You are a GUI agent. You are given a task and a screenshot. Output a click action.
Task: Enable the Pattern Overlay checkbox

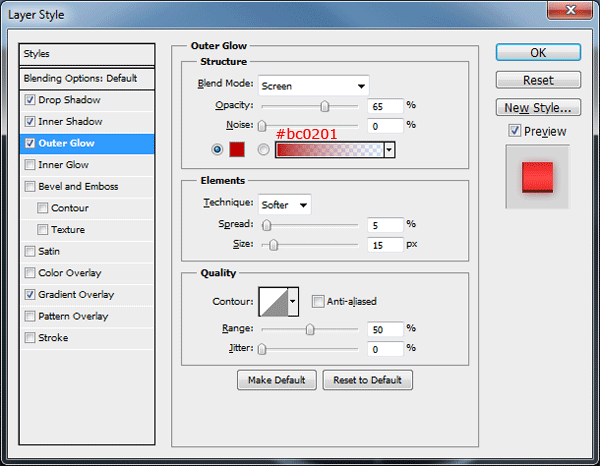30,316
